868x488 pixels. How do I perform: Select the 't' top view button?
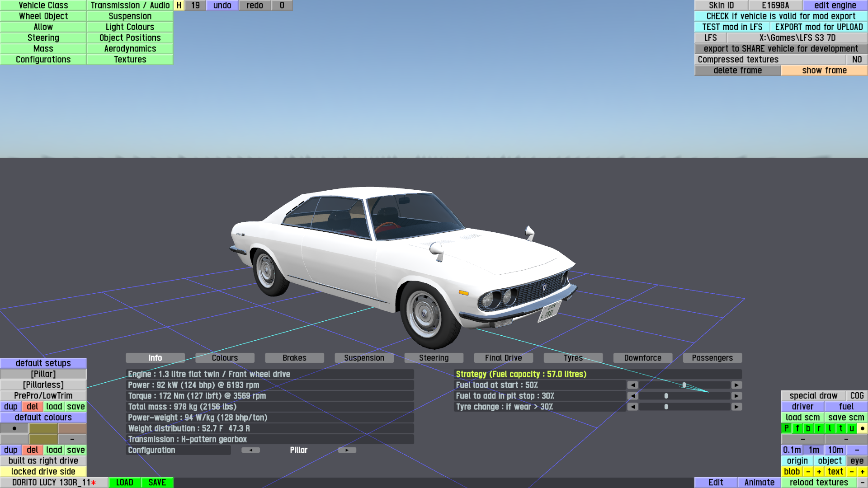coord(840,428)
